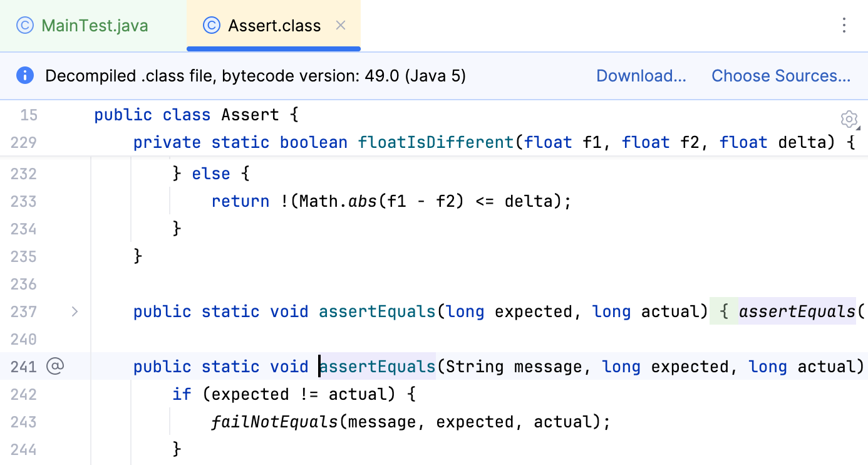Image resolution: width=868 pixels, height=465 pixels.
Task: Expand the folded assertEquals method on line 237
Action: click(x=75, y=311)
